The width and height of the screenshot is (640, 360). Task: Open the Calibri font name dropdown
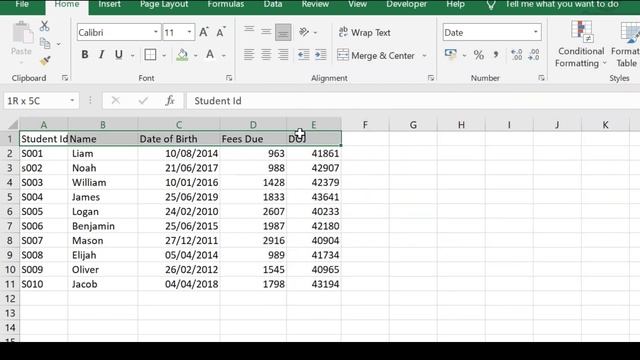pyautogui.click(x=156, y=32)
